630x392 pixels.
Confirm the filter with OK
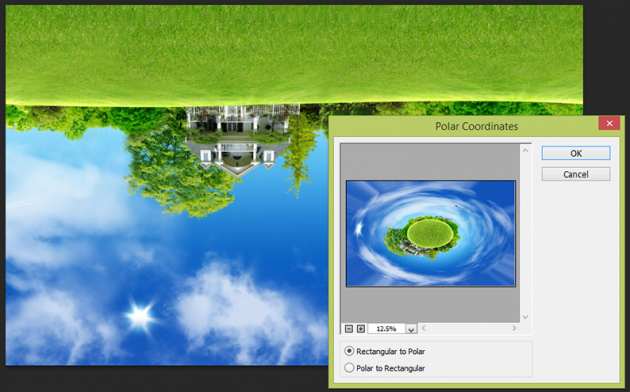[x=576, y=153]
